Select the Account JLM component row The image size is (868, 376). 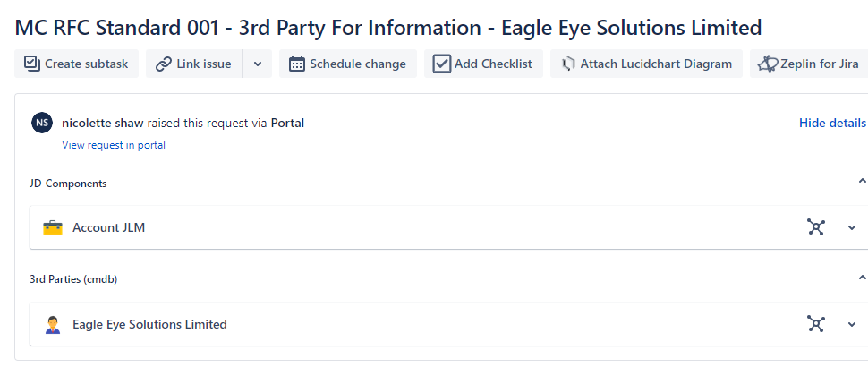coord(448,227)
